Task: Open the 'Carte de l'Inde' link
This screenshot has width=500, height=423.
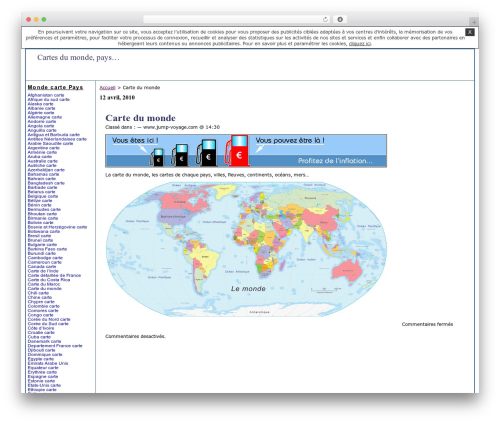Action: click(x=43, y=271)
